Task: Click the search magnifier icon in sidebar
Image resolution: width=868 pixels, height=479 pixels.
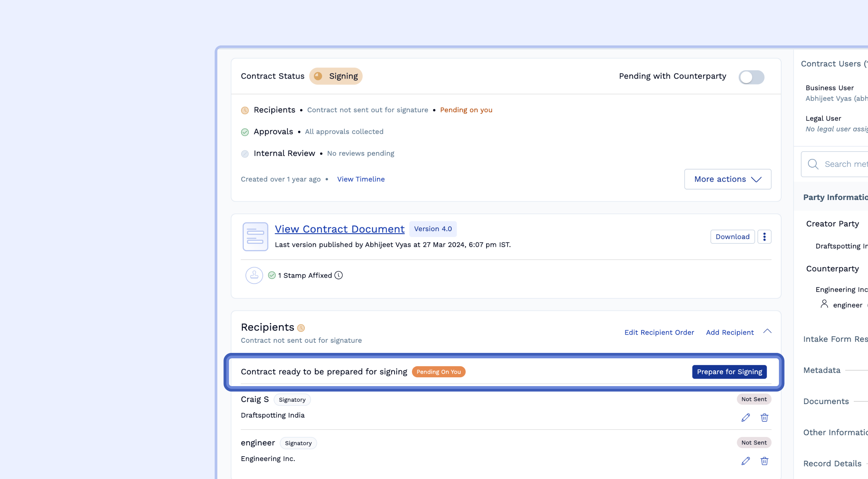Action: (813, 164)
